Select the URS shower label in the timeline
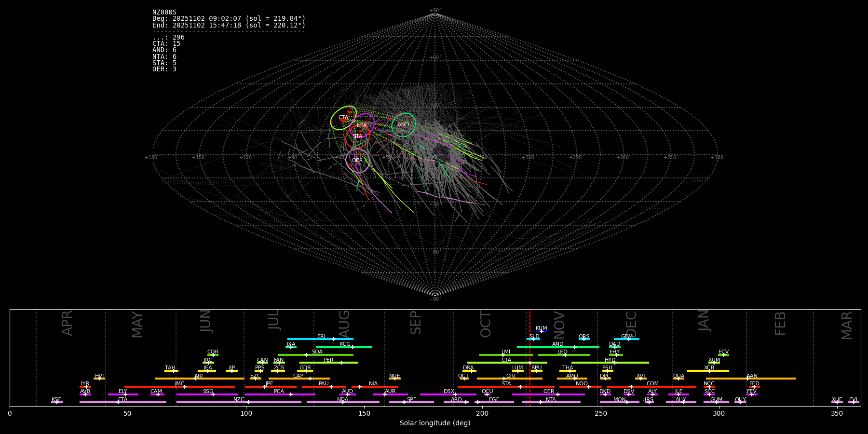The width and height of the screenshot is (868, 434). coord(648,400)
